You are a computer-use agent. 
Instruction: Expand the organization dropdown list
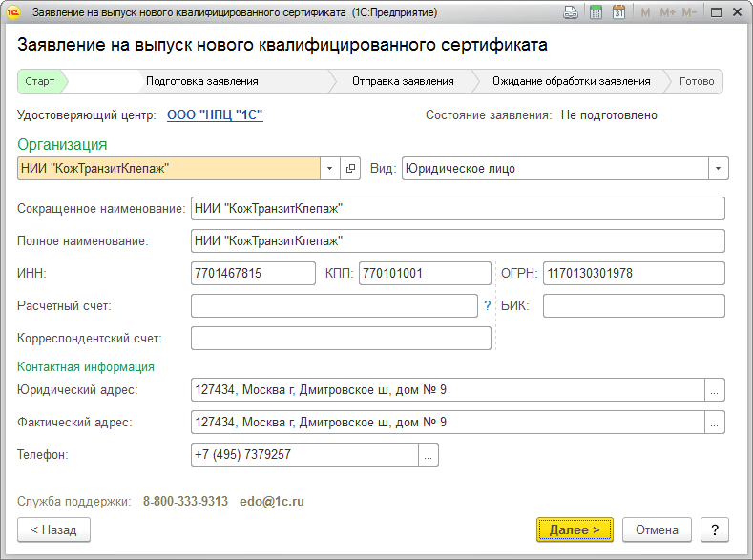coord(330,169)
